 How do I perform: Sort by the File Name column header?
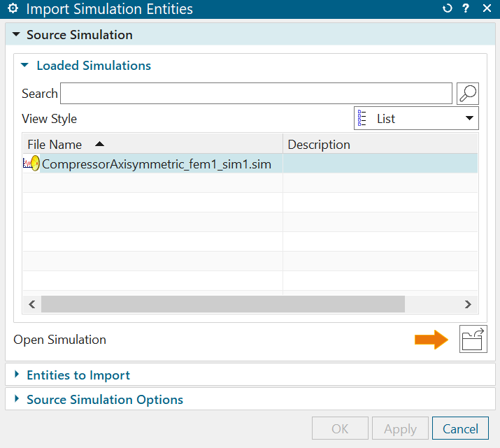point(55,145)
